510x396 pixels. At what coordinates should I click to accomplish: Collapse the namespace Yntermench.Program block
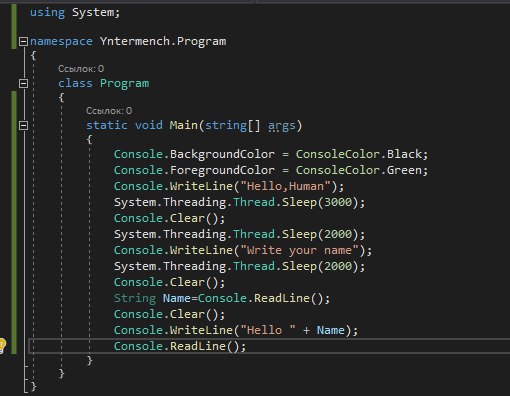[23, 41]
